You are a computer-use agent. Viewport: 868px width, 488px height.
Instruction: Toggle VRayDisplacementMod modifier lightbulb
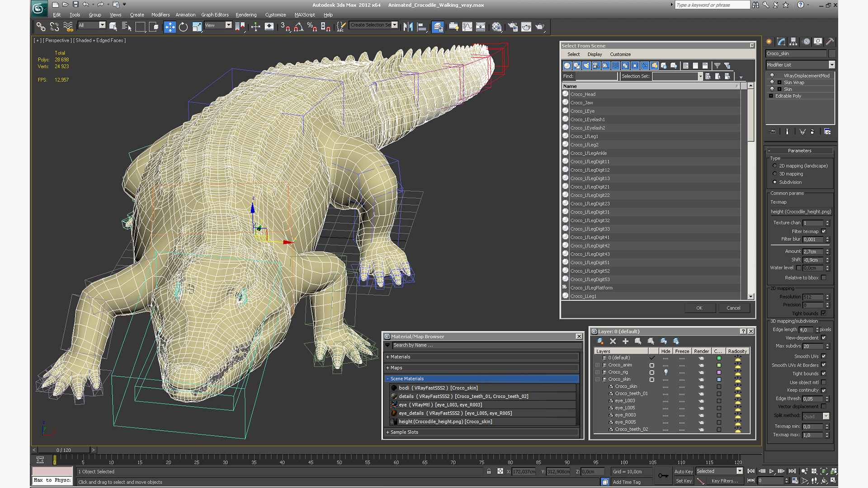pyautogui.click(x=772, y=76)
